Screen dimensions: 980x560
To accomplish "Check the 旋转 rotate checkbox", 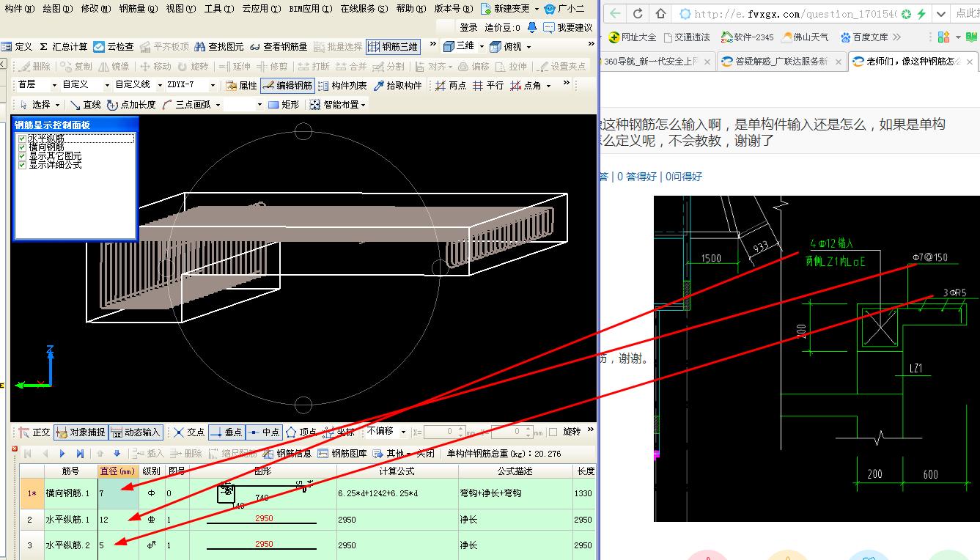I will point(553,432).
